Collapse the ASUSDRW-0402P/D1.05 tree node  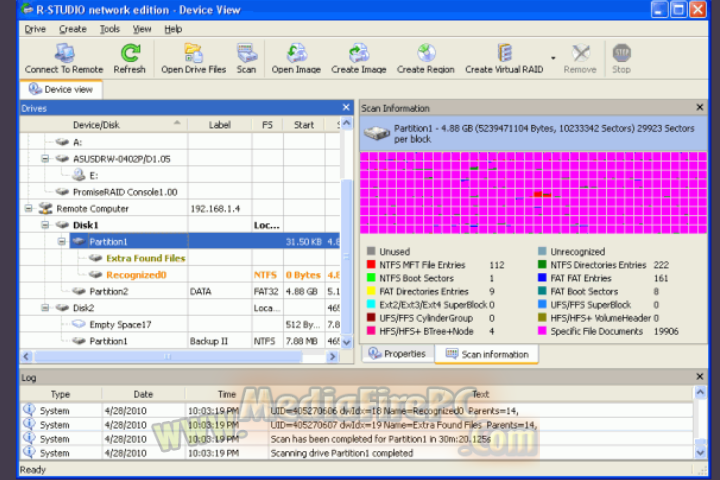tap(45, 159)
